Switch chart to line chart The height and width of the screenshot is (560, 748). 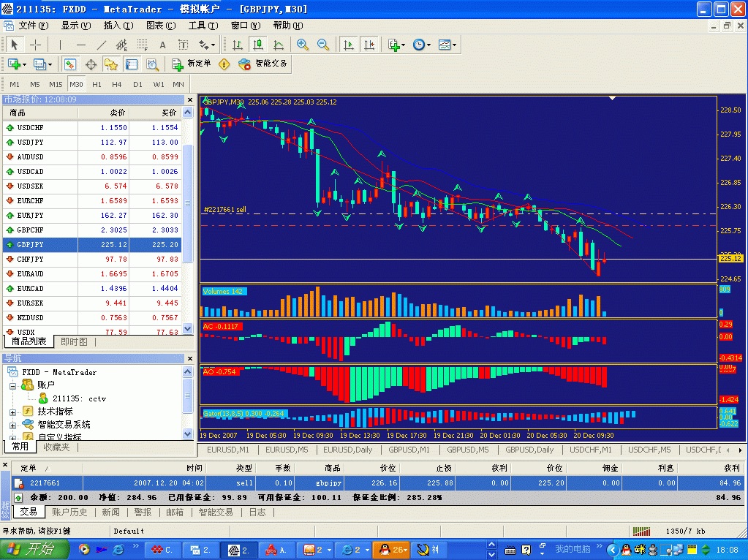click(279, 45)
